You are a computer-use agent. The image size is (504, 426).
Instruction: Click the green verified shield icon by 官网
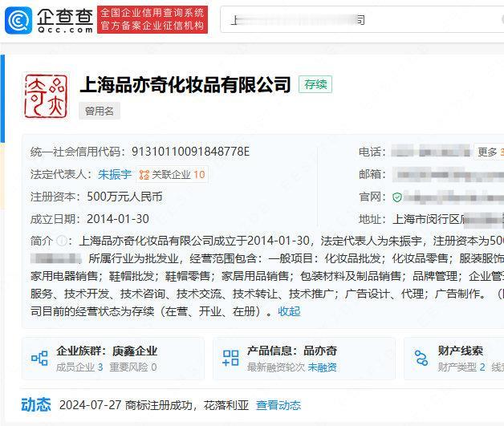pos(397,197)
